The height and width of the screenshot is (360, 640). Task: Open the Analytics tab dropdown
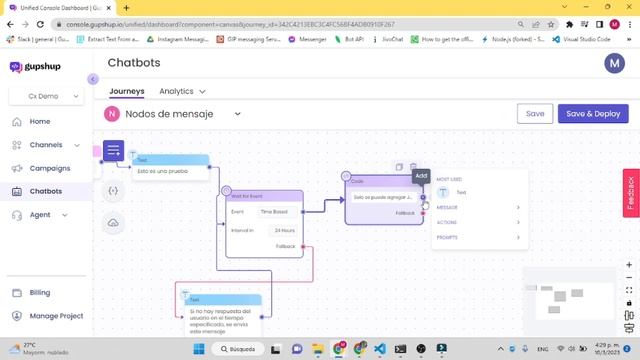(182, 91)
